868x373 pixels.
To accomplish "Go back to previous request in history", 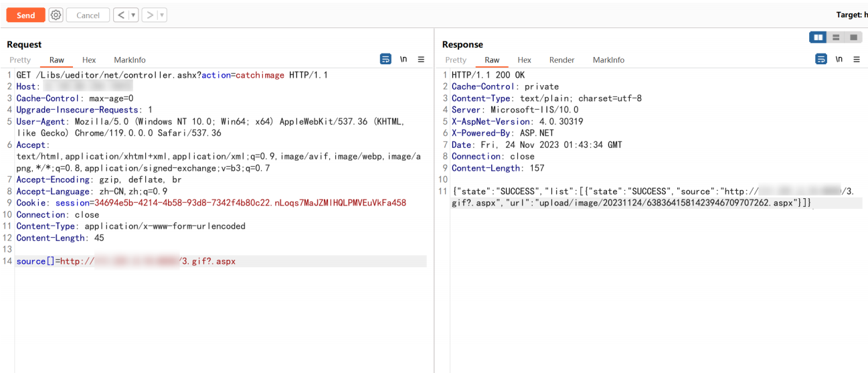I will point(120,15).
